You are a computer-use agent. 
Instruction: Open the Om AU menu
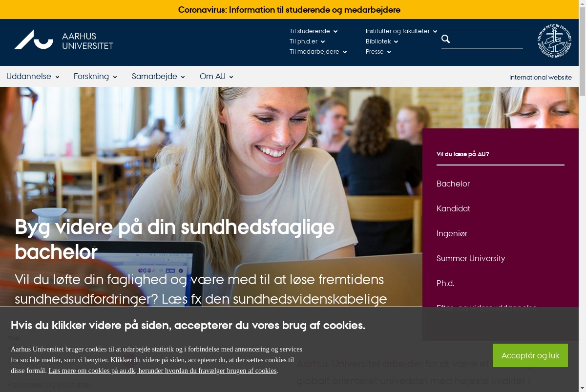pos(216,77)
